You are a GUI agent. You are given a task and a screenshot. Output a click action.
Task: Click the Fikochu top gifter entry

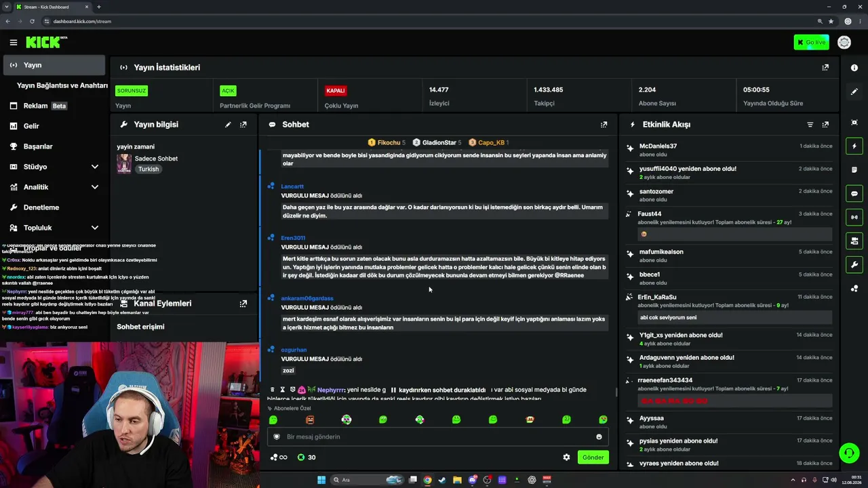[x=386, y=143]
